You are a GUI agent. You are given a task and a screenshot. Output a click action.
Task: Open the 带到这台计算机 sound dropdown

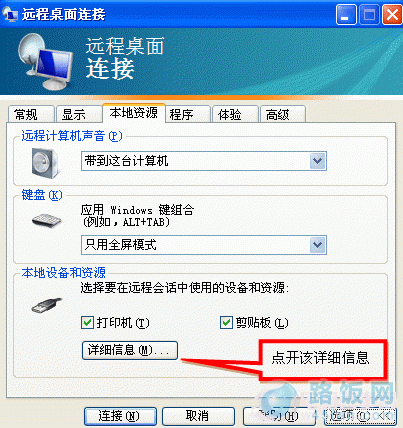coord(204,161)
